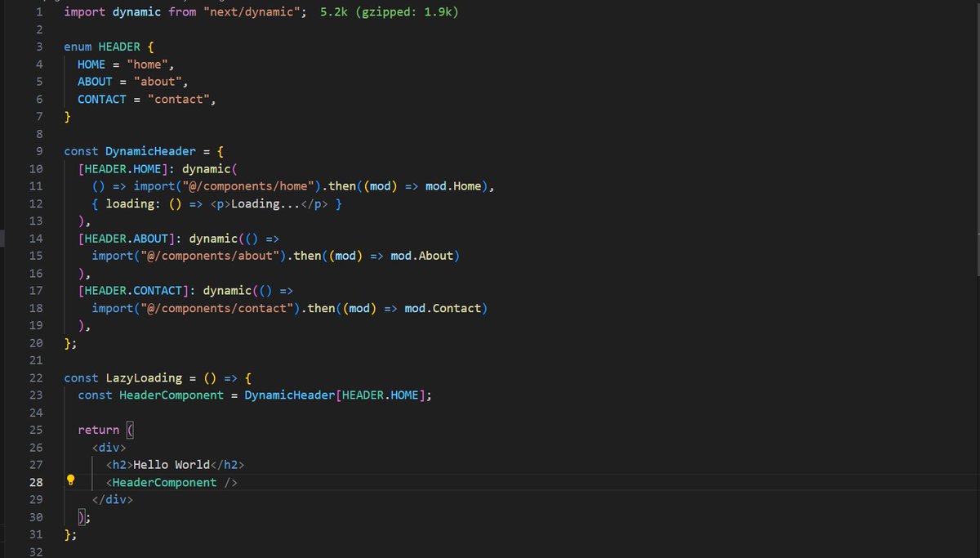Click the "about" string value
Image resolution: width=980 pixels, height=558 pixels.
[x=158, y=82]
